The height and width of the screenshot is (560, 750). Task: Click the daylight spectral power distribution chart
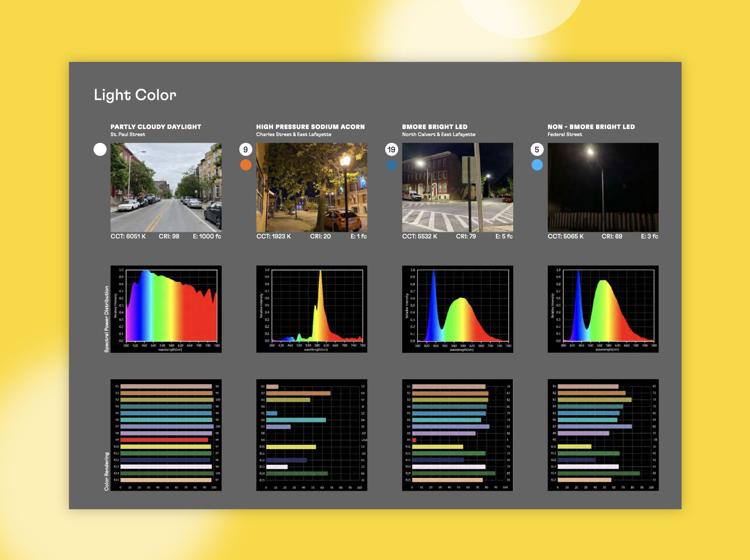pos(166,309)
